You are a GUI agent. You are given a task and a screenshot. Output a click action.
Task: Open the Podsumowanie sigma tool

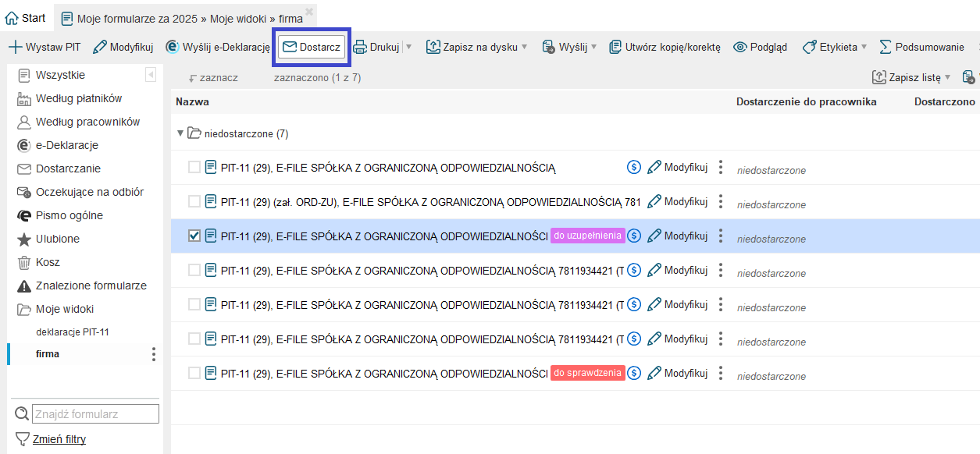click(x=886, y=47)
